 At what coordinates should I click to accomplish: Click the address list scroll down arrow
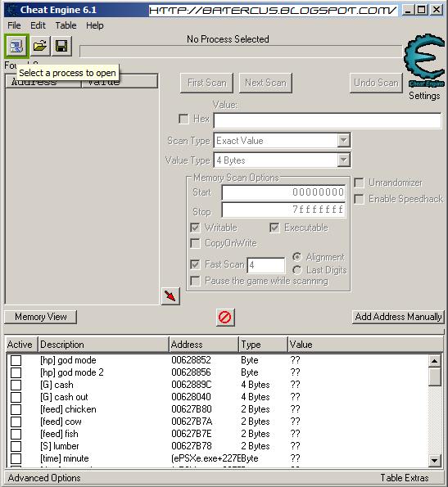click(434, 460)
